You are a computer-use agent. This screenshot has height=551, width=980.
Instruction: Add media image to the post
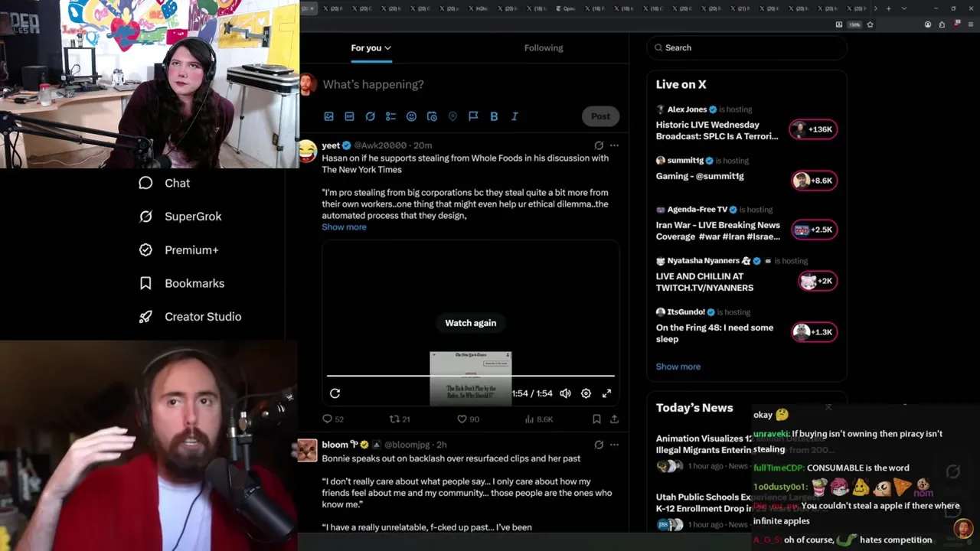tap(328, 116)
